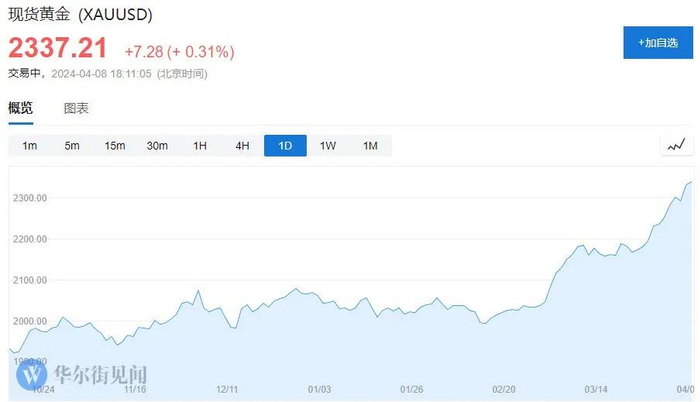Select the 30m interval button
The height and width of the screenshot is (402, 700).
click(157, 146)
